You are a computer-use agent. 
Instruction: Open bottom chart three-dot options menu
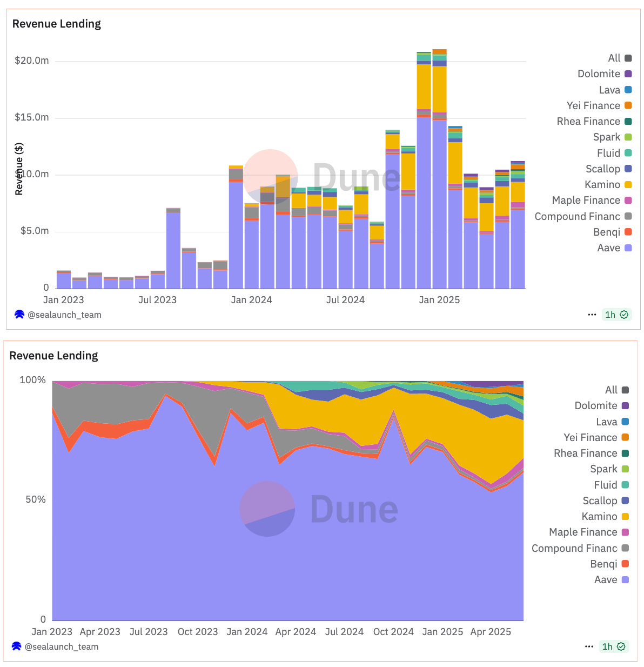pos(589,646)
